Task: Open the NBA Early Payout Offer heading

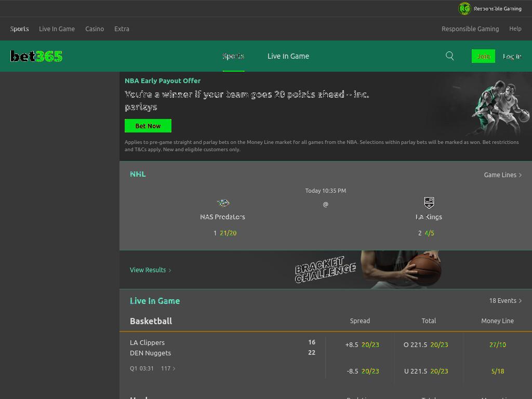Action: point(163,81)
